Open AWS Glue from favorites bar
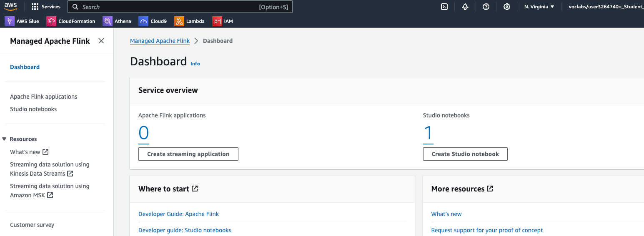Screen dimensions: 644x236 coord(22,21)
